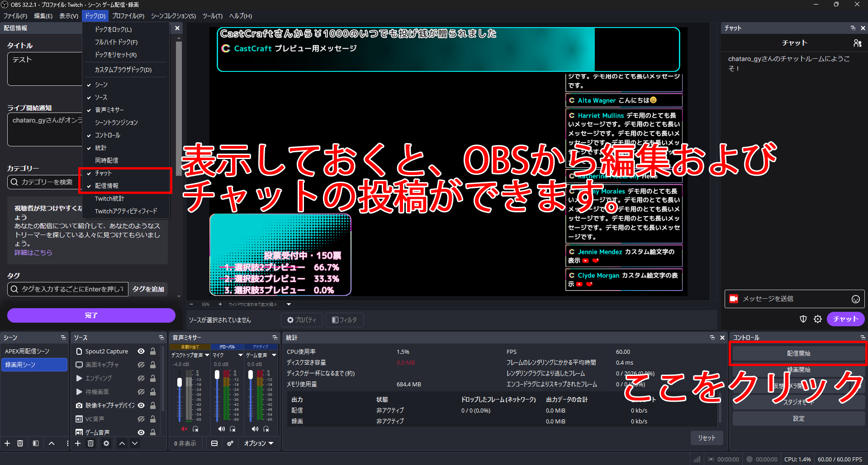Mute ゲーム音声 speaker icon
This screenshot has height=465, width=868.
tap(255, 429)
